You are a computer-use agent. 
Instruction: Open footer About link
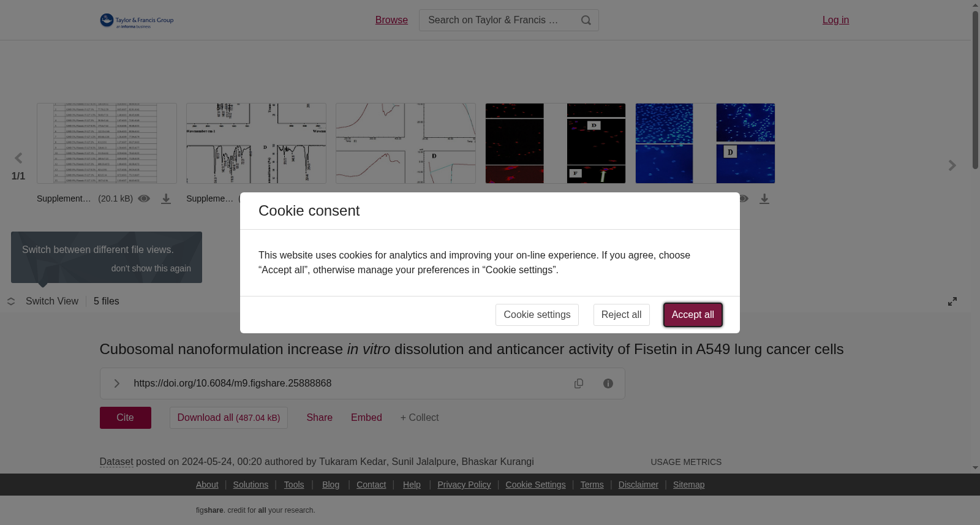click(207, 485)
